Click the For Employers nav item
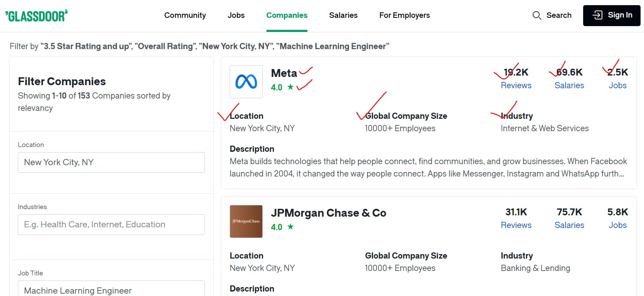Viewport: 644px width, 296px height. [x=404, y=15]
